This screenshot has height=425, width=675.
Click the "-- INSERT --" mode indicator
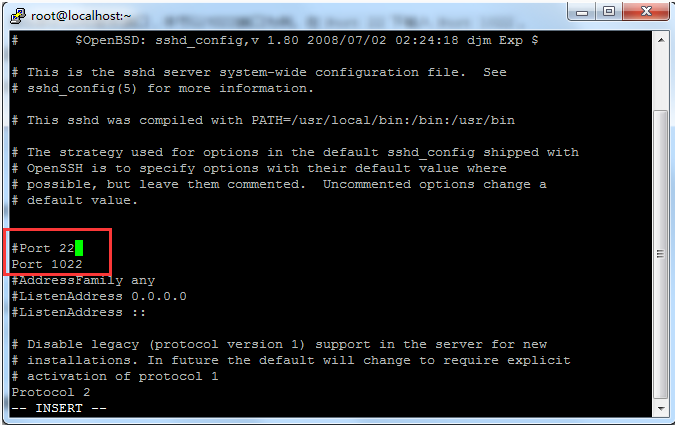pyautogui.click(x=59, y=408)
